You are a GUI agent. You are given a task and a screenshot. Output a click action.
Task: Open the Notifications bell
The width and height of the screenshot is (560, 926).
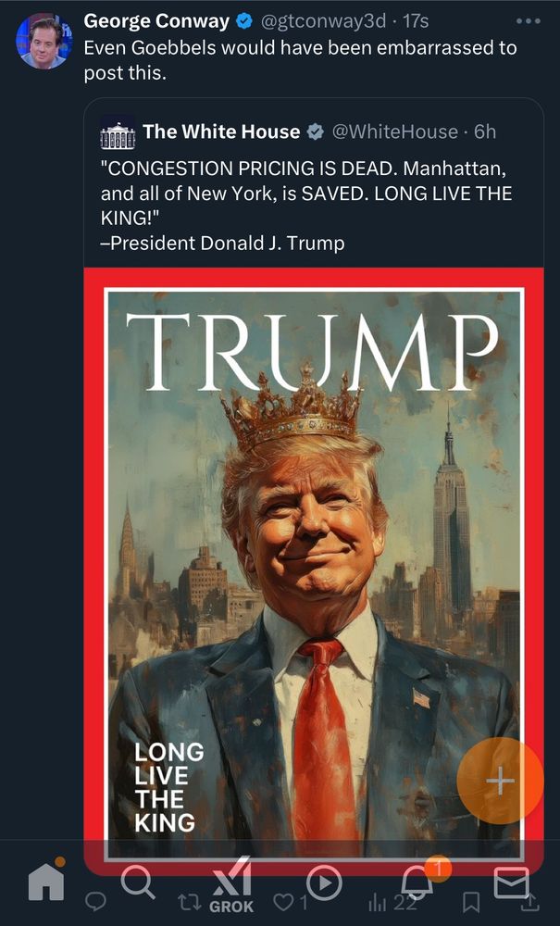tap(419, 882)
